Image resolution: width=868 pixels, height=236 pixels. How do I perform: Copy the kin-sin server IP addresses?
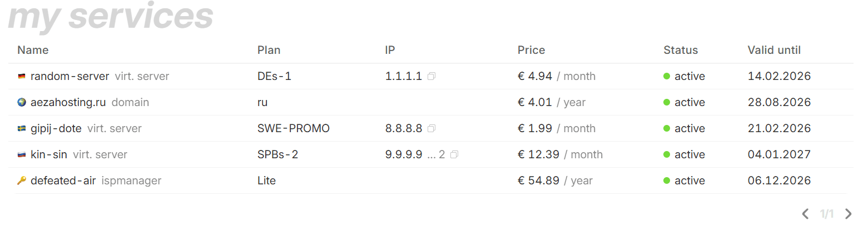point(454,155)
